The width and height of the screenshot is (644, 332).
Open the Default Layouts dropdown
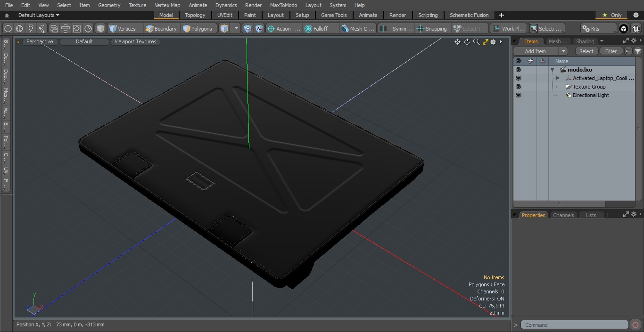pyautogui.click(x=39, y=15)
